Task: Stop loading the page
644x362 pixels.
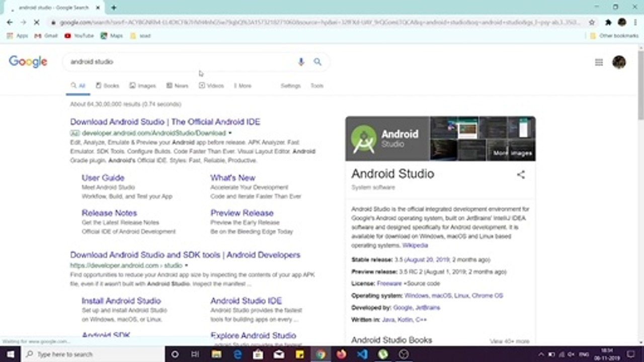Action: coord(37,22)
